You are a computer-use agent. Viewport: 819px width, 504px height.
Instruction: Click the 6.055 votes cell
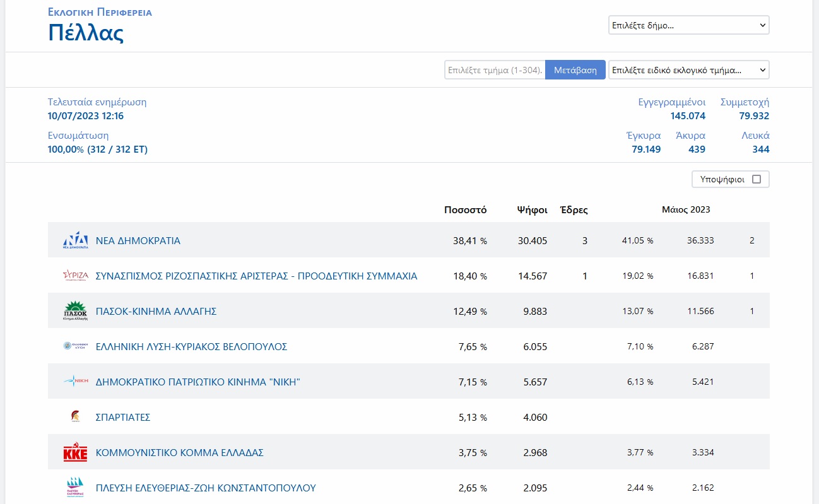tap(535, 347)
